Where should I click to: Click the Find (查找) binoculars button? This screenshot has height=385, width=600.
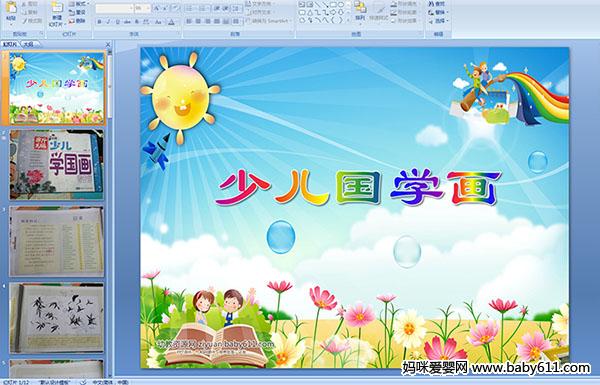pos(436,4)
